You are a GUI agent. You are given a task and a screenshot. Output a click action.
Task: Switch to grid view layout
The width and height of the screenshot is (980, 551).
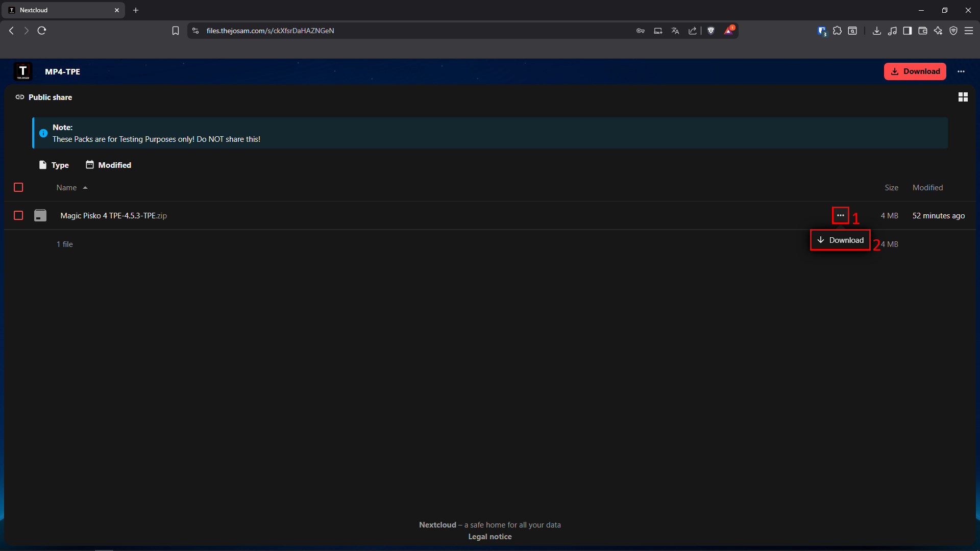point(963,97)
